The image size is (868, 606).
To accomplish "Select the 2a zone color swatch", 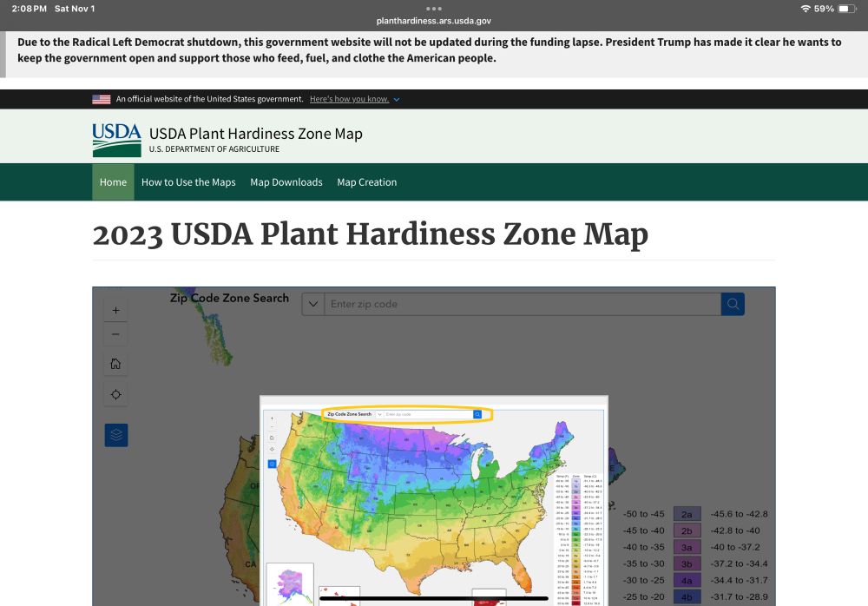I will (687, 514).
